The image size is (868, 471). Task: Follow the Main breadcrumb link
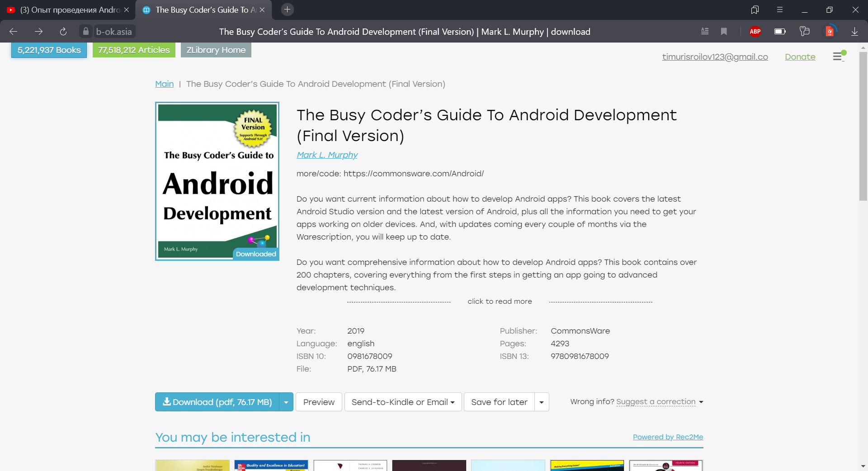point(165,84)
